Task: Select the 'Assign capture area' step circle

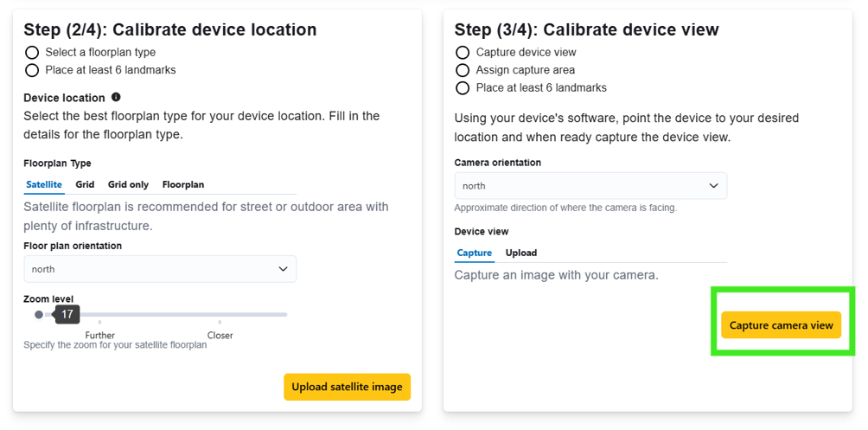Action: [463, 70]
